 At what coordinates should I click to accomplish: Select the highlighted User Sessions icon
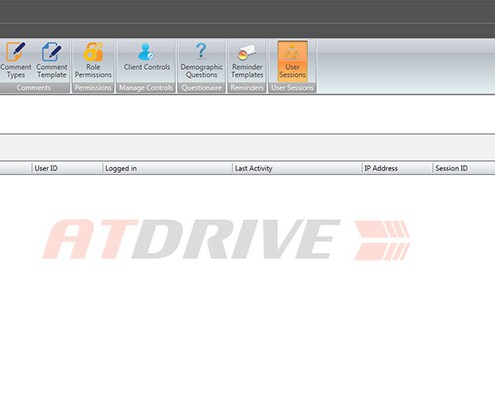point(292,61)
